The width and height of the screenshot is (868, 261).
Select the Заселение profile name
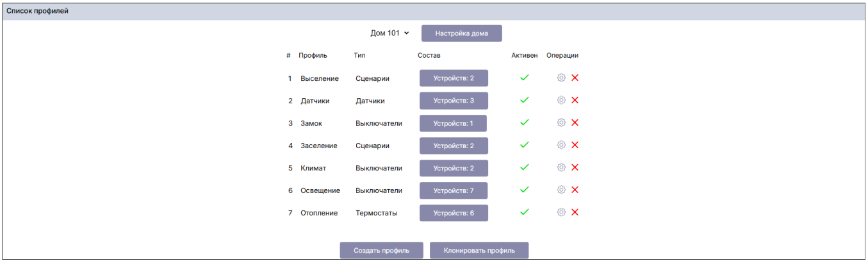[x=318, y=146]
